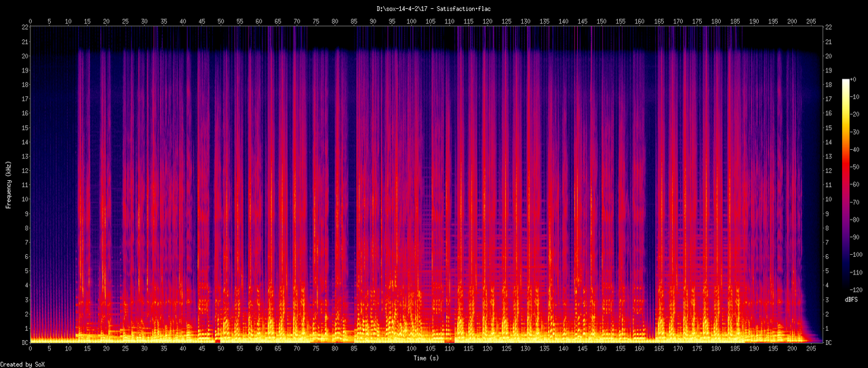Click "5" kHz tick on the right frequency axis
868x368 pixels.
[x=828, y=271]
